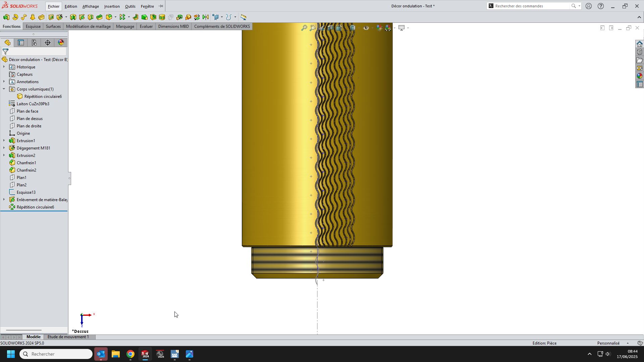This screenshot has height=362, width=644.
Task: Select the Revolved Cut tool
Action: coord(73,17)
